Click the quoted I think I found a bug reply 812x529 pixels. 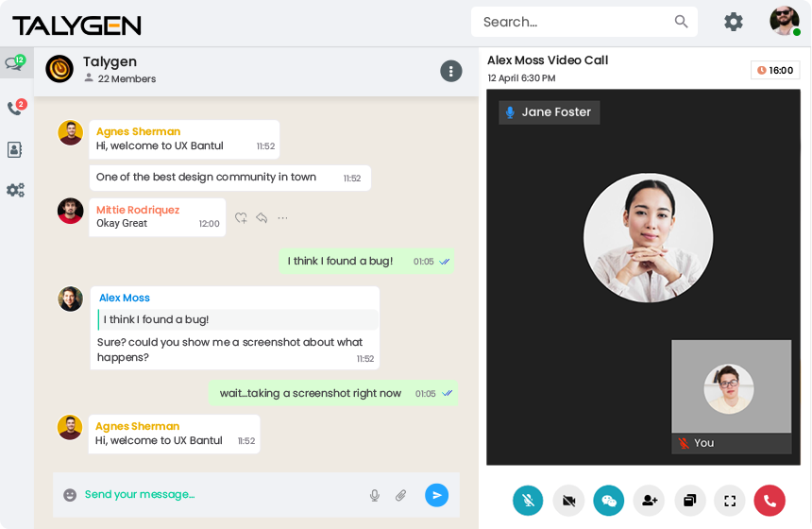tap(238, 319)
